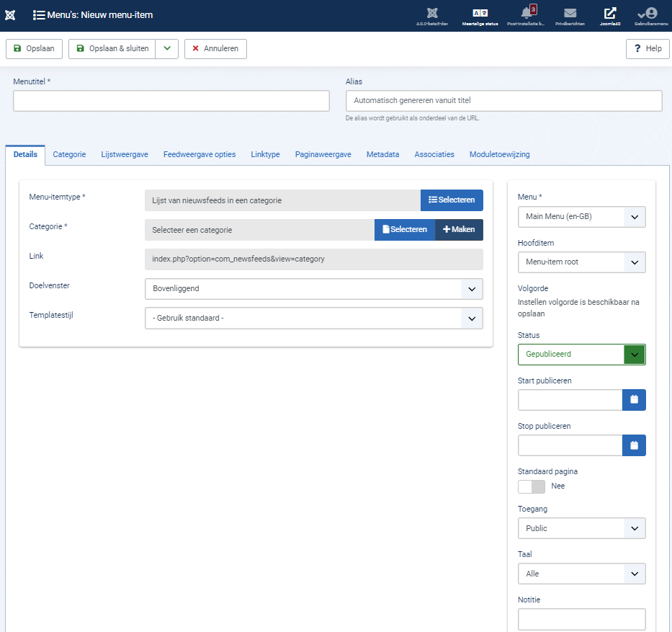Open Stop publiceren calendar picker

634,445
